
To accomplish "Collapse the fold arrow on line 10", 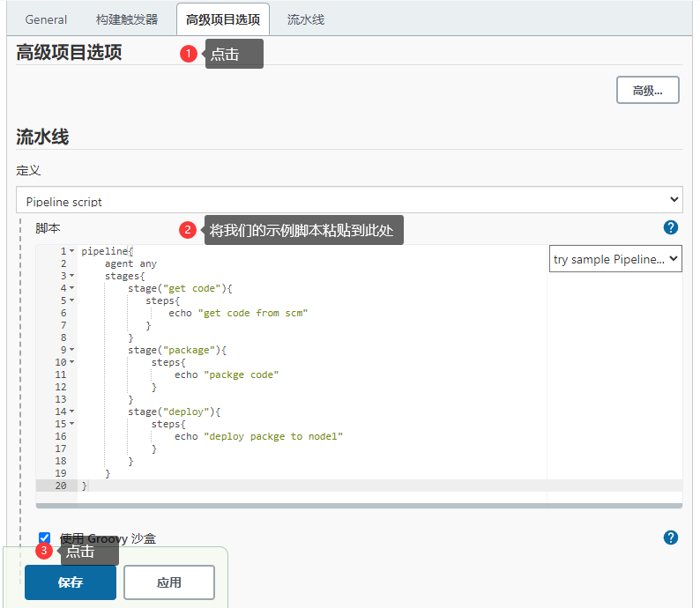I will pyautogui.click(x=72, y=362).
